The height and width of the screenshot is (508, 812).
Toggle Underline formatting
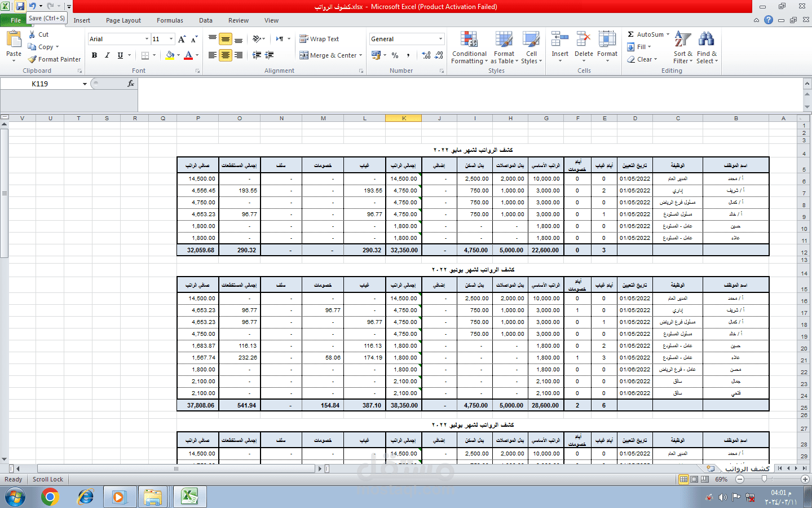click(x=120, y=55)
